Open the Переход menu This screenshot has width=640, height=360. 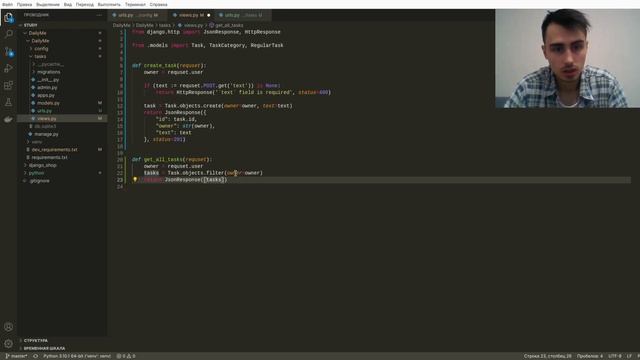click(84, 4)
